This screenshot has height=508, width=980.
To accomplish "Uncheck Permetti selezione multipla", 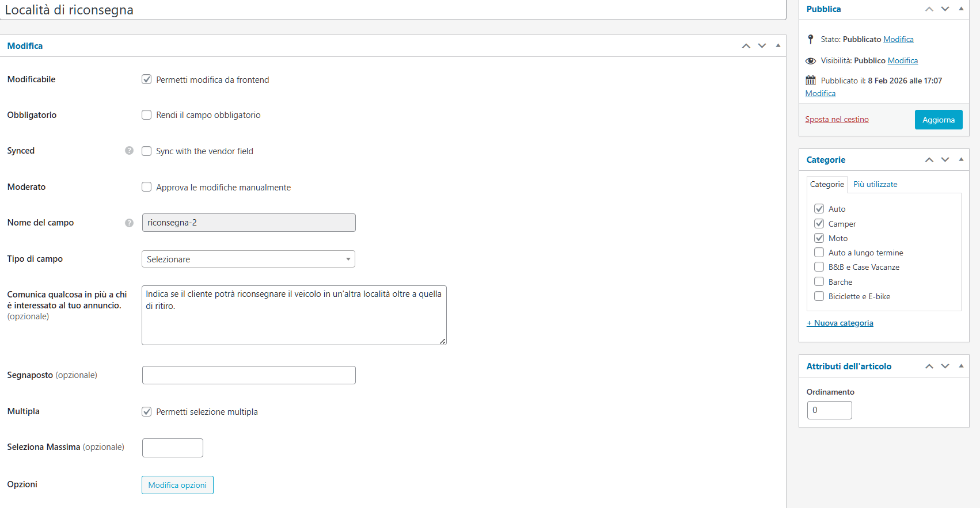I will coord(147,412).
